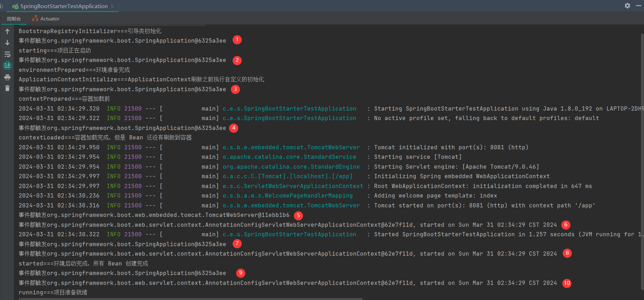
Task: Clear console with the trash icon
Action: pos(7,88)
